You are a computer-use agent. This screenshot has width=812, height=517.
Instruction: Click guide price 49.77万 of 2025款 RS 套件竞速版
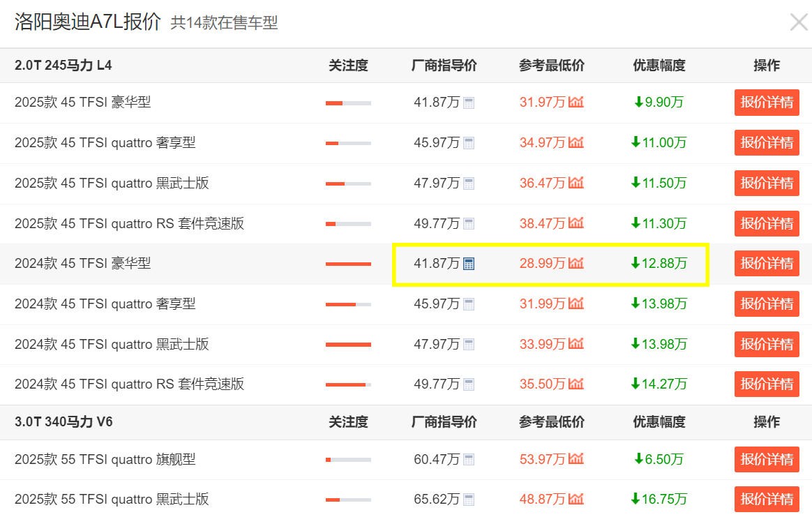(437, 223)
